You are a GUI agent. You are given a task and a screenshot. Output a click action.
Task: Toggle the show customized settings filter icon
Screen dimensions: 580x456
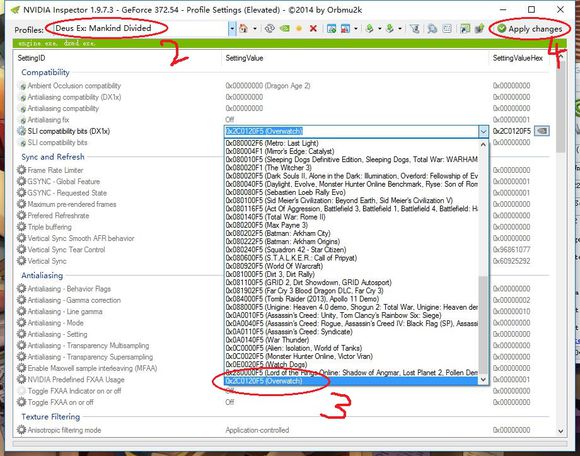415,28
